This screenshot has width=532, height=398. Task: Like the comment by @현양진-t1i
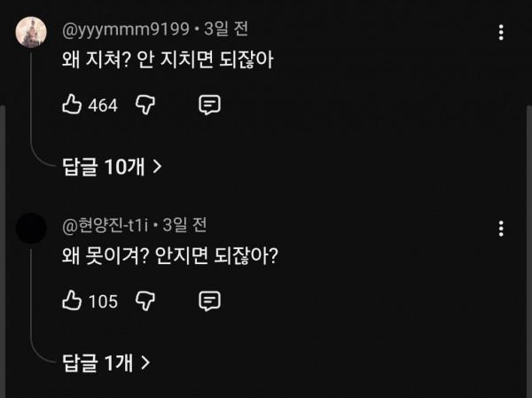tap(71, 300)
